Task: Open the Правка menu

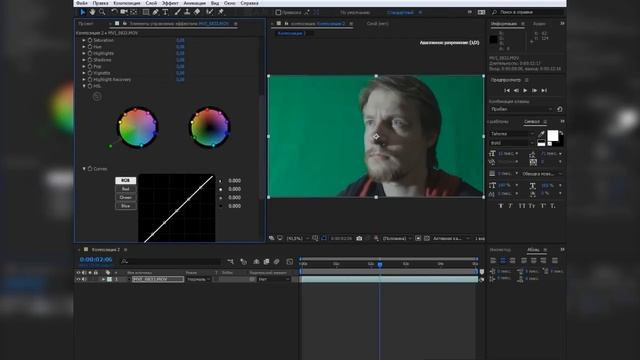Action: [100, 3]
